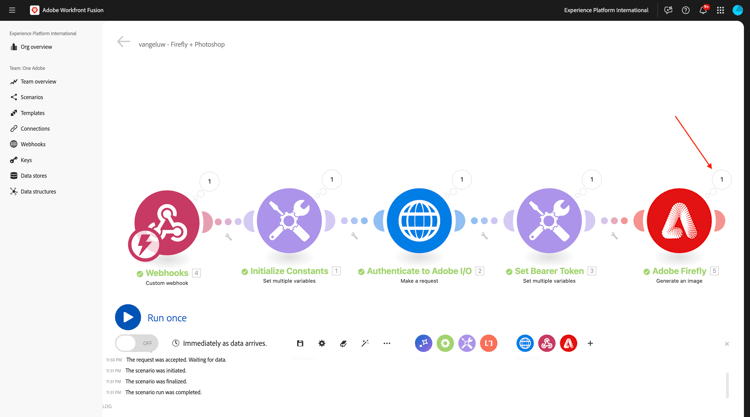Open the Initialize Constants module
This screenshot has height=417, width=750.
(289, 220)
